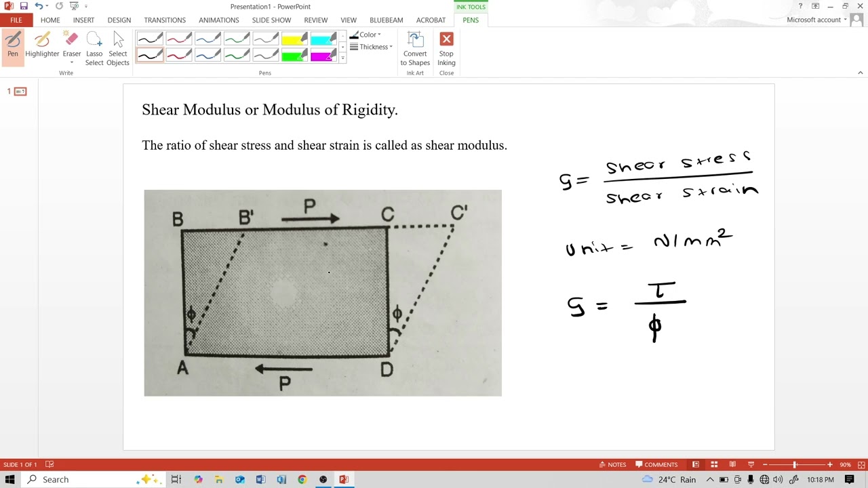Expand undo history dropdown arrow
Screen dimensions: 868x488
click(47, 6)
